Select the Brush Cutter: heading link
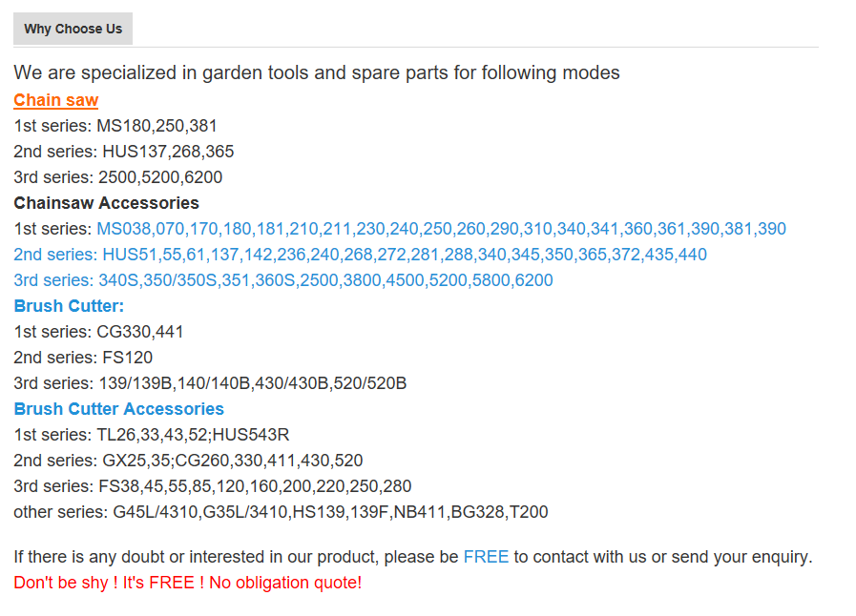 69,306
